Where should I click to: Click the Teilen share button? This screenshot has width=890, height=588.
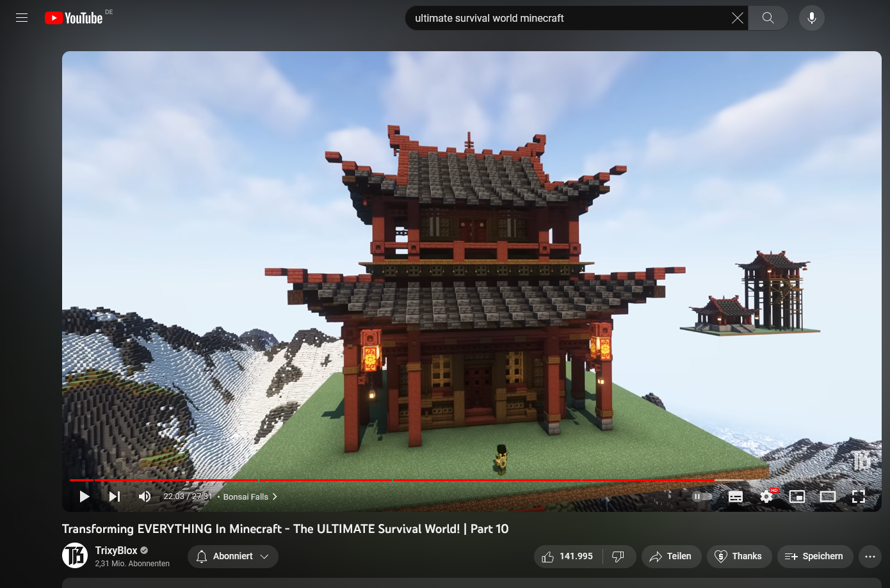(671, 557)
